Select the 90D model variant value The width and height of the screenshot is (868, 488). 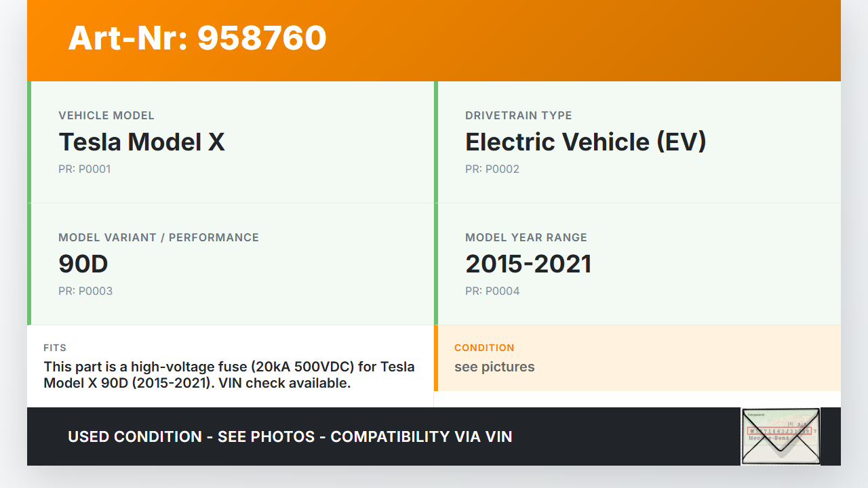(83, 264)
